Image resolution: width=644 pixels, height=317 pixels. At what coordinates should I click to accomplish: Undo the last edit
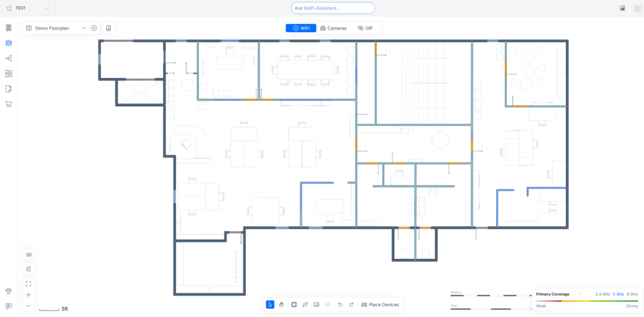(x=340, y=304)
